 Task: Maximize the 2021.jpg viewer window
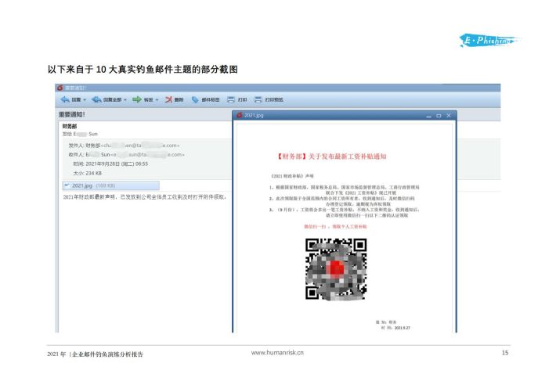[x=439, y=116]
